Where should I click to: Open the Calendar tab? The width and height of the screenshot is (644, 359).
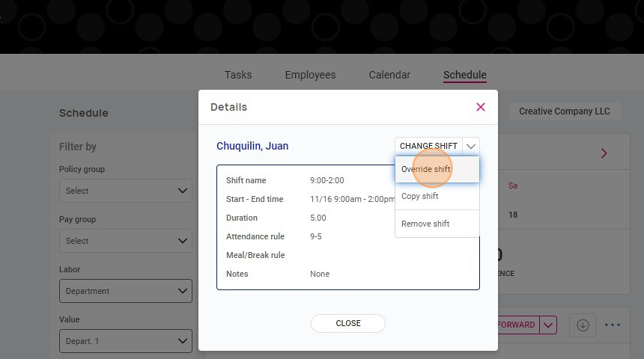389,75
